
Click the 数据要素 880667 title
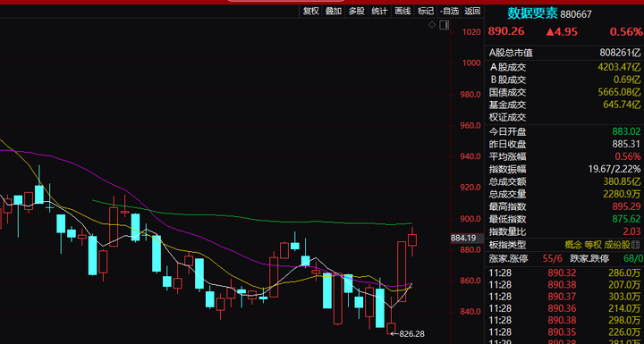click(x=549, y=13)
